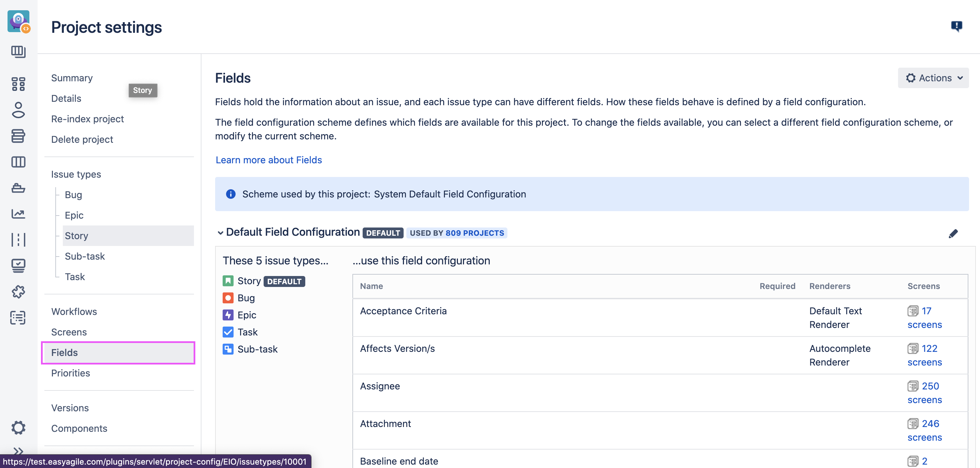
Task: Click the 809 PROJECTS usage badge
Action: point(474,233)
